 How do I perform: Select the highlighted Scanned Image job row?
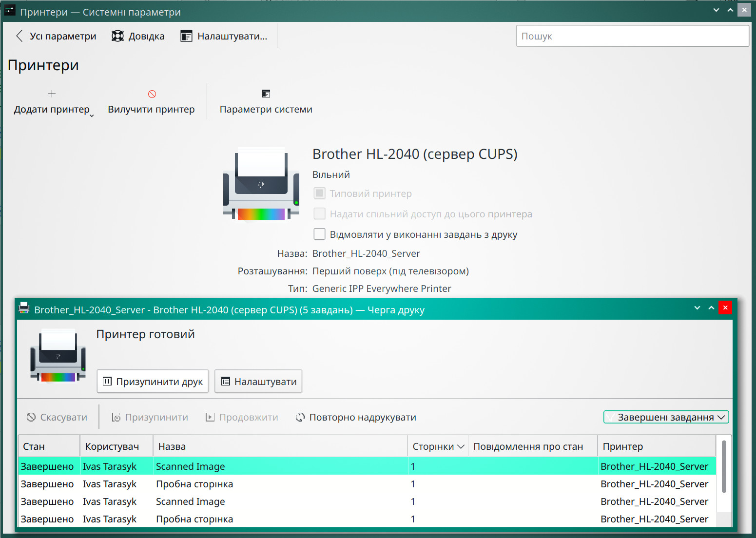pos(367,466)
